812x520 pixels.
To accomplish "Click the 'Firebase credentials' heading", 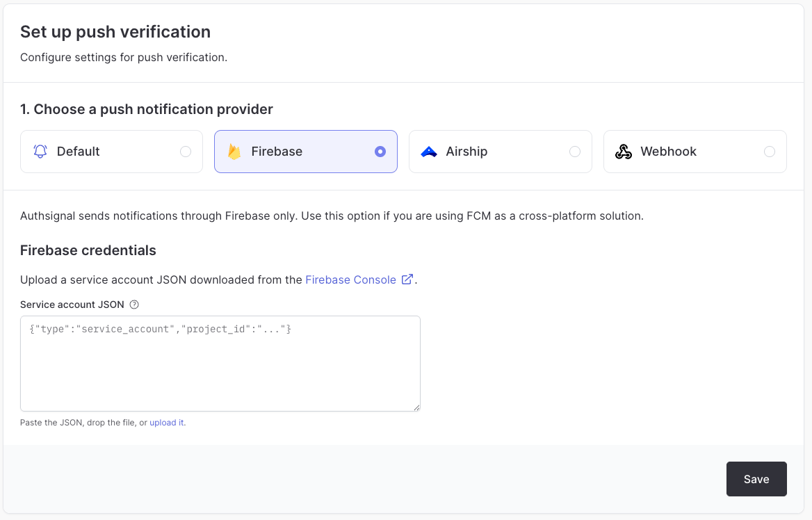I will [88, 250].
